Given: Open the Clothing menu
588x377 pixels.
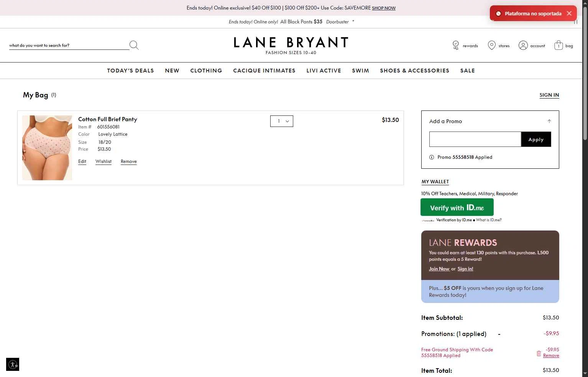Looking at the screenshot, I should pyautogui.click(x=206, y=71).
